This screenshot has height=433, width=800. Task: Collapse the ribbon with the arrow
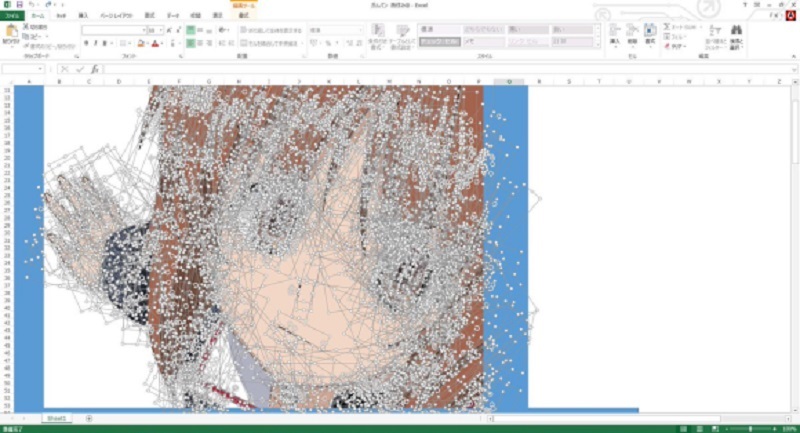pos(793,57)
